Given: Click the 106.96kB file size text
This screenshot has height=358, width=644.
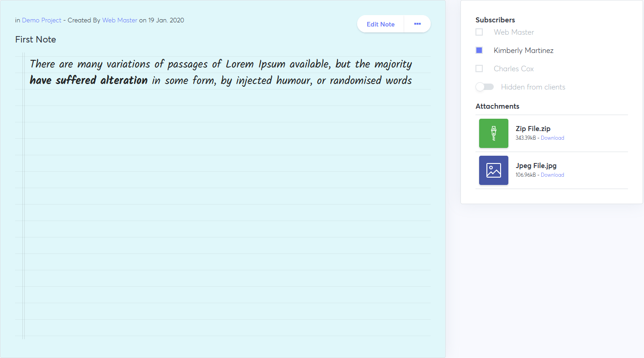Looking at the screenshot, I should [x=526, y=175].
